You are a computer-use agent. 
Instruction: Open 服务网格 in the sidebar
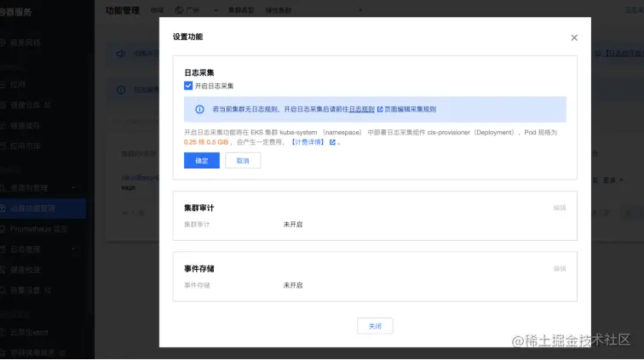(25, 43)
